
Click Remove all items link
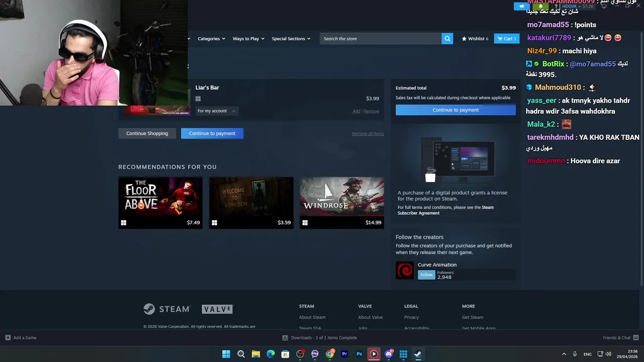[368, 134]
